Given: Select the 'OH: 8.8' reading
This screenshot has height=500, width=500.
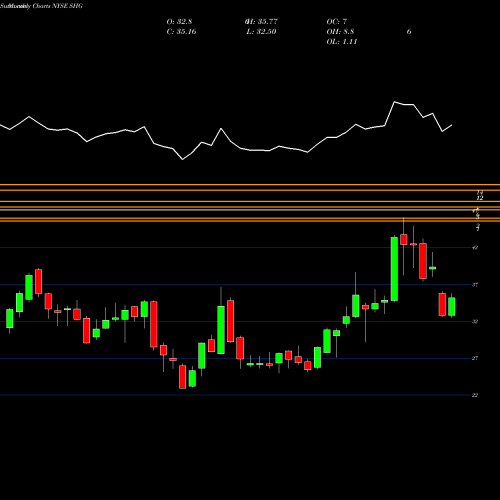Looking at the screenshot, I should (340, 32).
